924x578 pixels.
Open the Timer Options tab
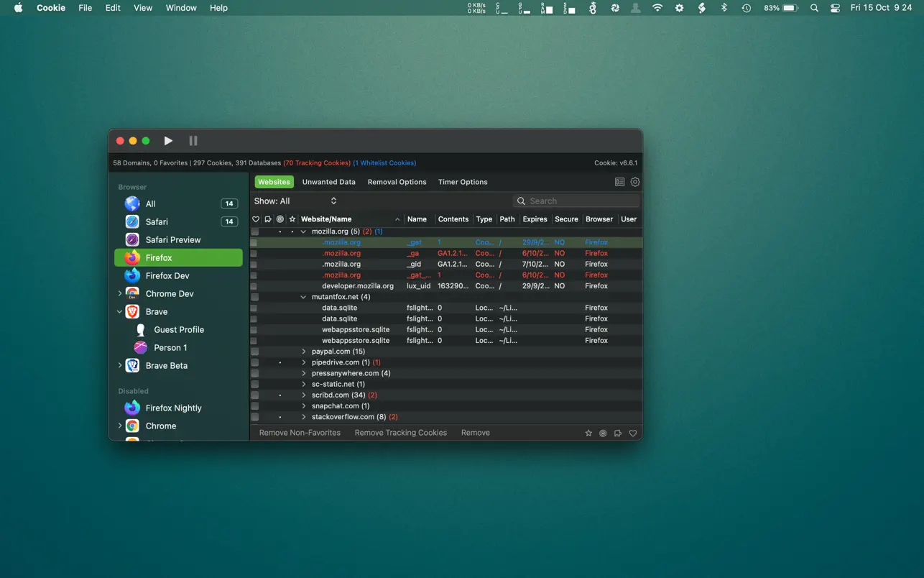[463, 182]
